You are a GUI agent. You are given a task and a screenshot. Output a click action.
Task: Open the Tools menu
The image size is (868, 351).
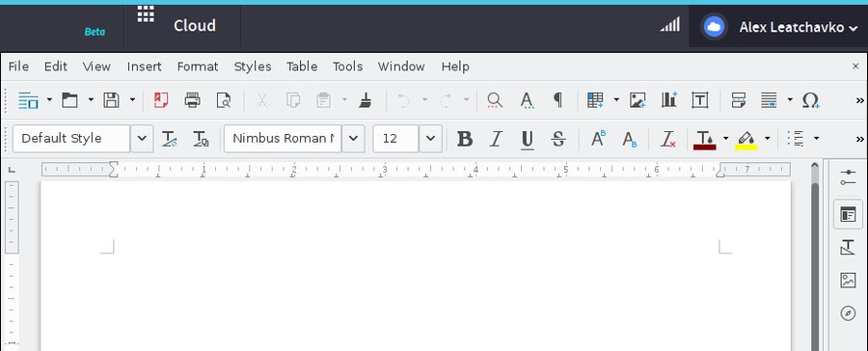[347, 67]
